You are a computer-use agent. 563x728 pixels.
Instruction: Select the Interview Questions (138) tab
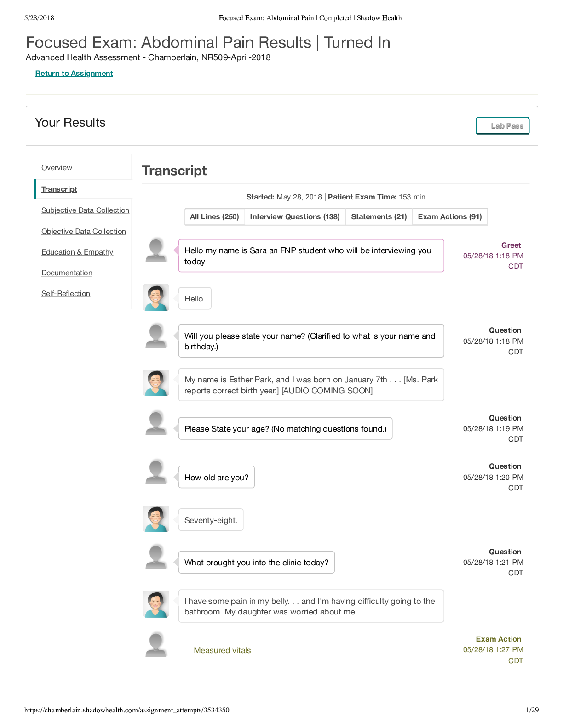click(295, 217)
